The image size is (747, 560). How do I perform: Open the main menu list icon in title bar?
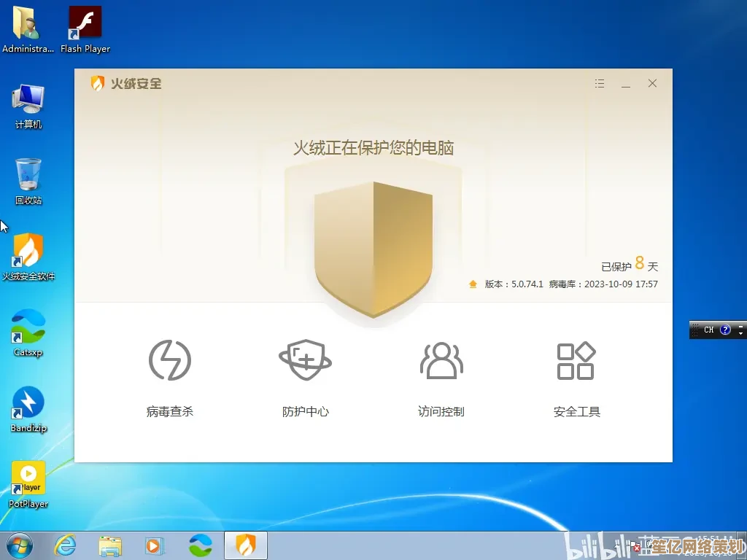[600, 84]
